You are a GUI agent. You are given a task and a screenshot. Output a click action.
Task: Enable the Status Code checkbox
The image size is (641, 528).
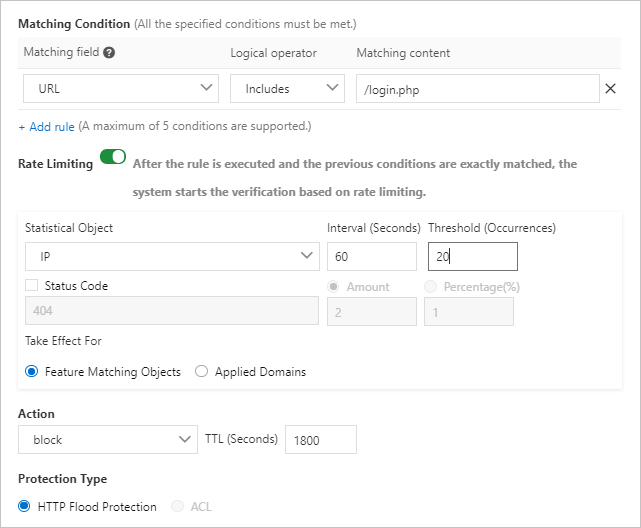tap(32, 286)
